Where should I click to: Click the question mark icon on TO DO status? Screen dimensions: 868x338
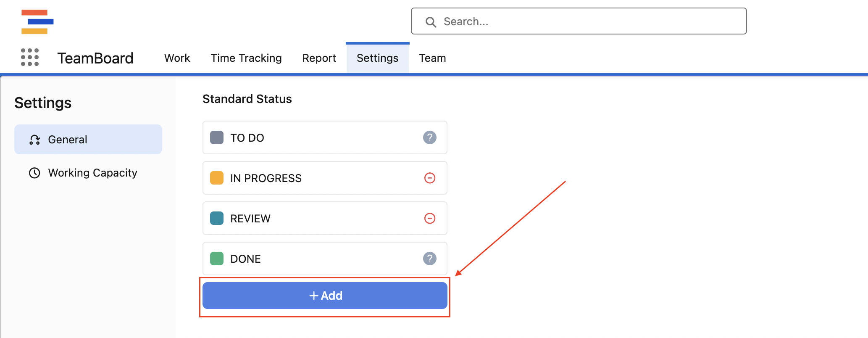point(429,137)
